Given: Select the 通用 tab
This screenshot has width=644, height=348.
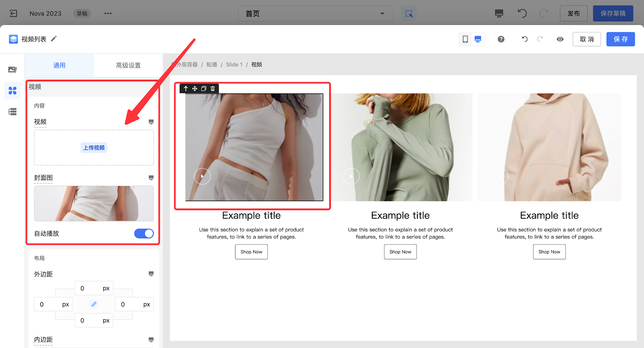Looking at the screenshot, I should (59, 65).
